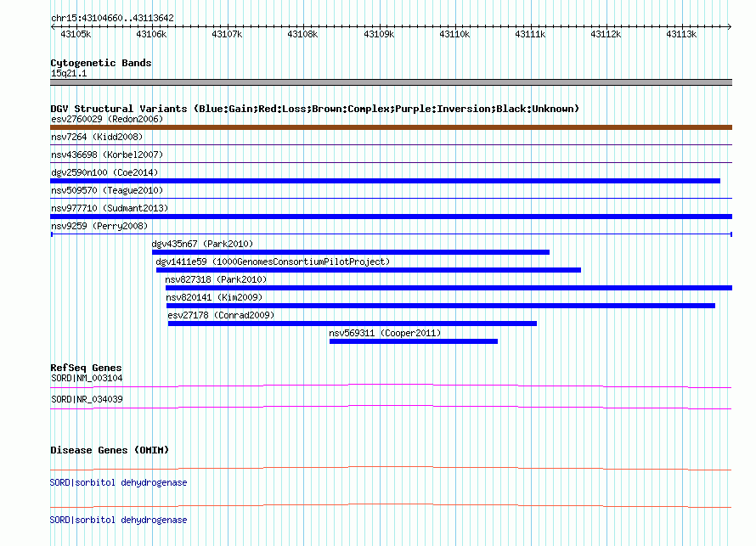The height and width of the screenshot is (546, 756).
Task: Click the SORD|NM_003104 RefSeq gene label
Action: (x=87, y=379)
